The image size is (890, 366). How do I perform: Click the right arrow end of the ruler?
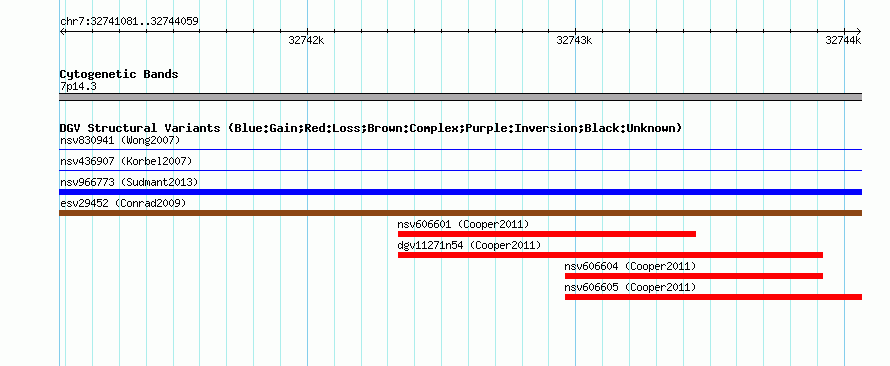859,31
